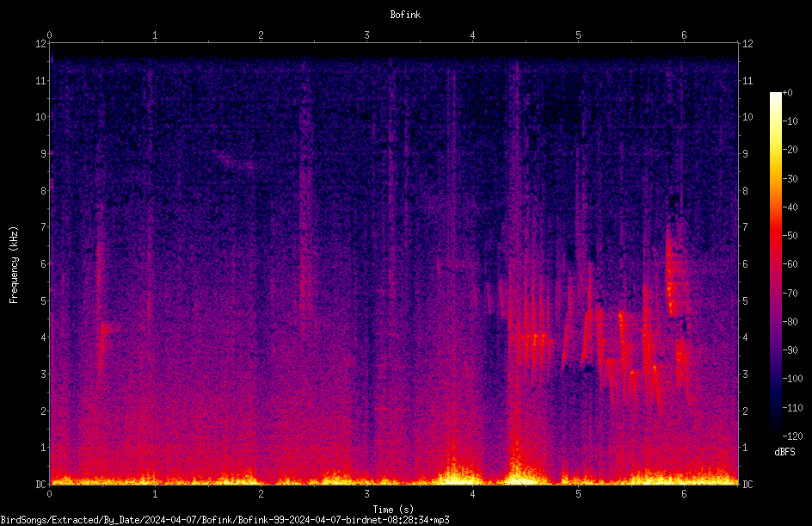
Task: Click the -120 mark on the color scale
Action: pos(793,436)
